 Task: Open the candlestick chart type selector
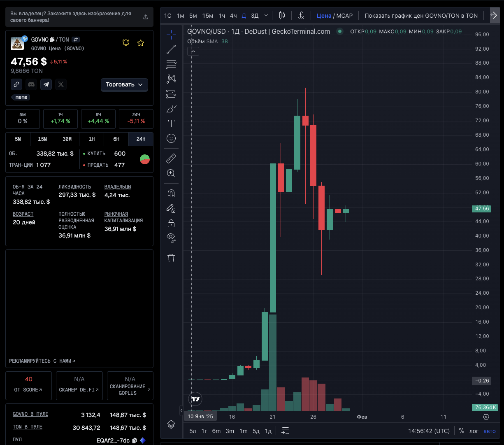coord(282,16)
